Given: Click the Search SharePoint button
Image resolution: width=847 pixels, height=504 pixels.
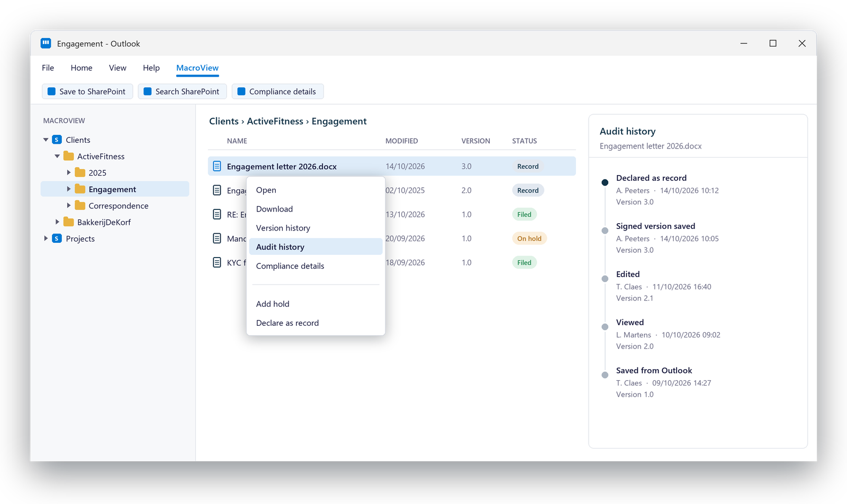Looking at the screenshot, I should (182, 91).
